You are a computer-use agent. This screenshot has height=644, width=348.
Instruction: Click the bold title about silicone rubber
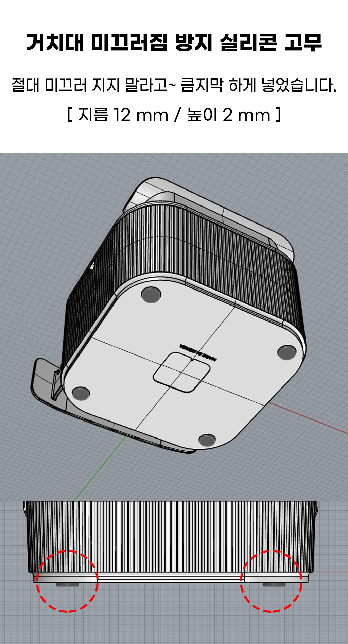click(174, 43)
